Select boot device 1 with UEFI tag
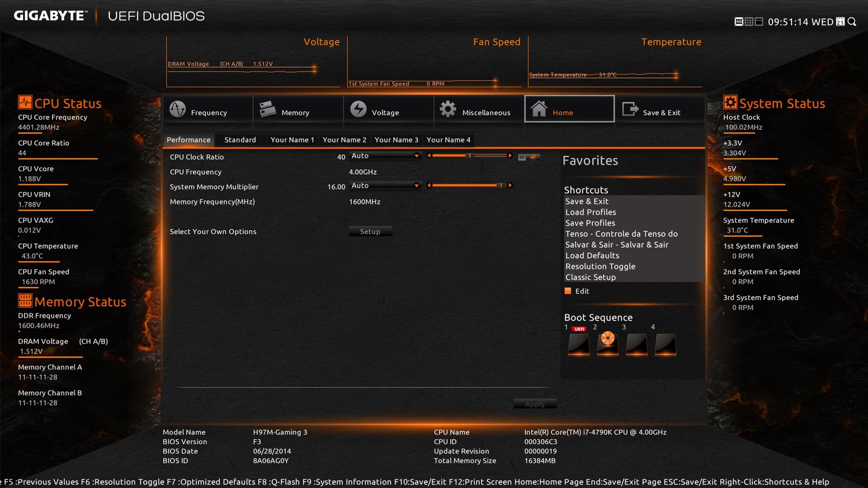Image resolution: width=868 pixels, height=488 pixels. coord(579,344)
